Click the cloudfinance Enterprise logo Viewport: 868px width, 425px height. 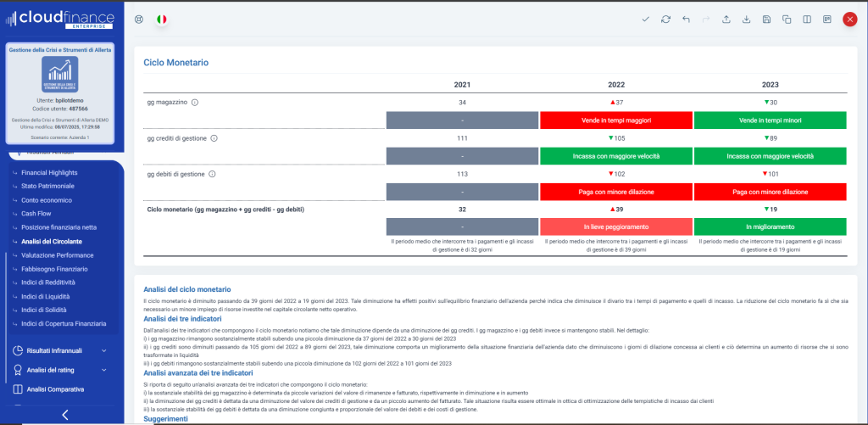60,20
